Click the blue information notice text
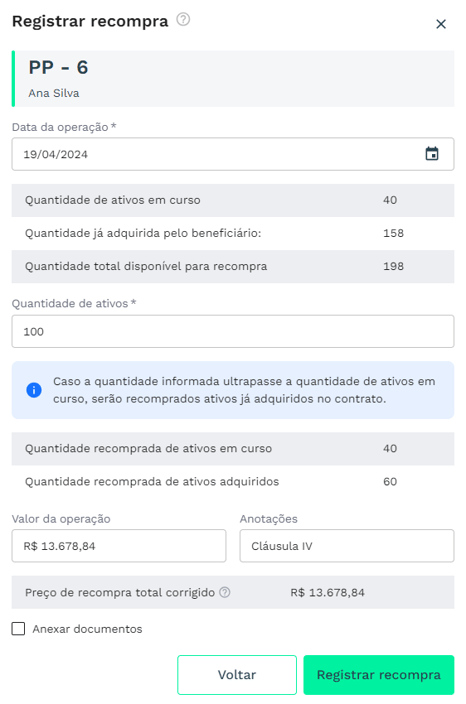Image resolution: width=466 pixels, height=704 pixels. point(244,390)
